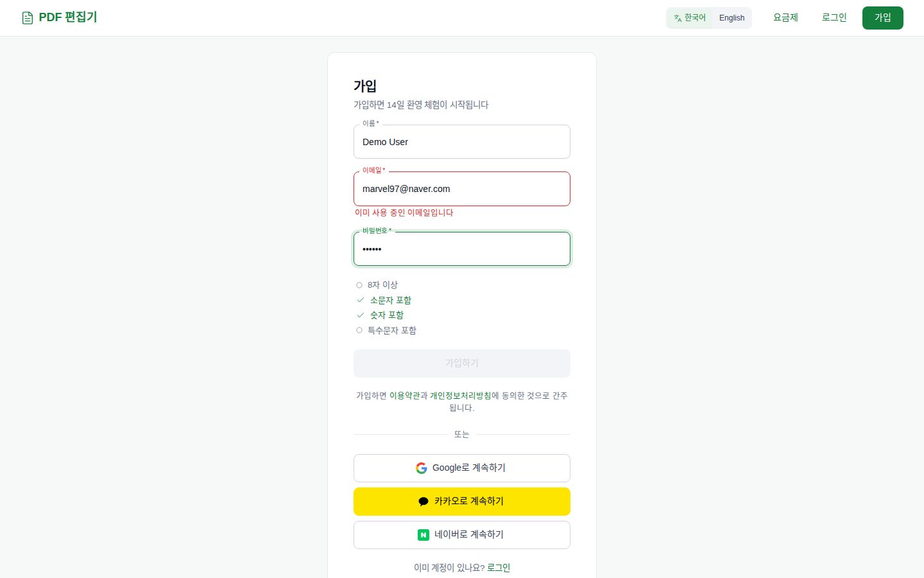Click the 이름 field containing Demo User

pyautogui.click(x=462, y=142)
